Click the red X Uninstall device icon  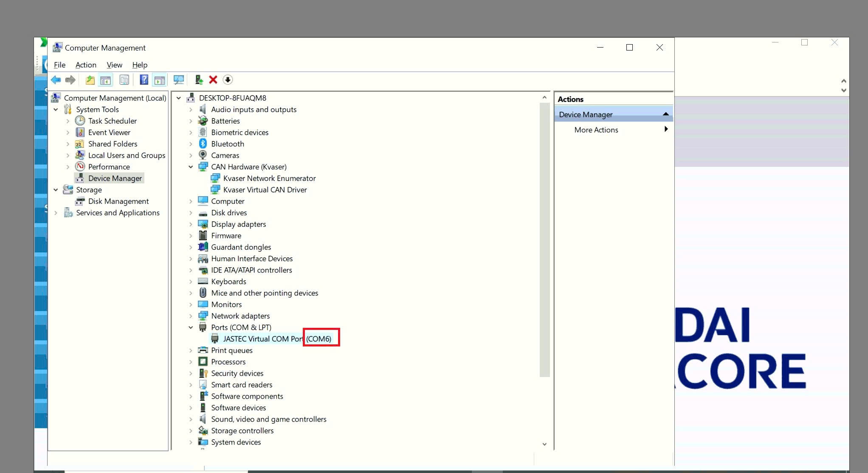[213, 80]
